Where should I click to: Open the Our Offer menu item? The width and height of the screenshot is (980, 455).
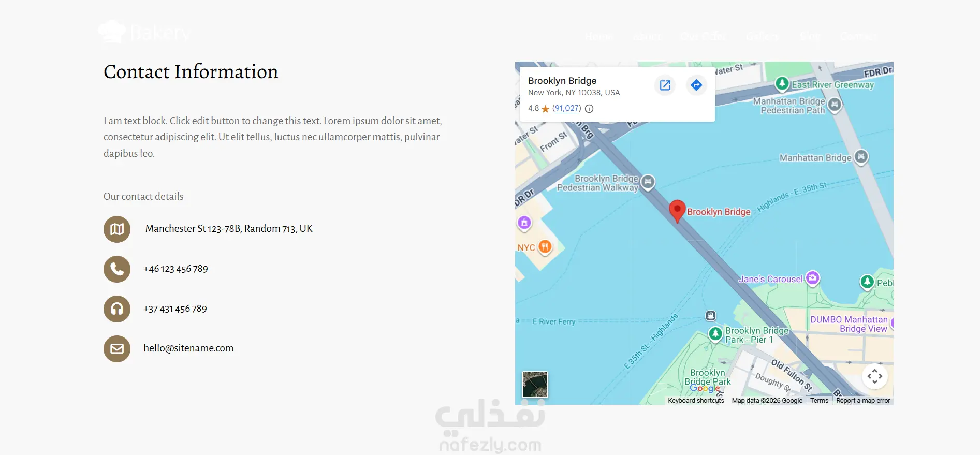(703, 36)
